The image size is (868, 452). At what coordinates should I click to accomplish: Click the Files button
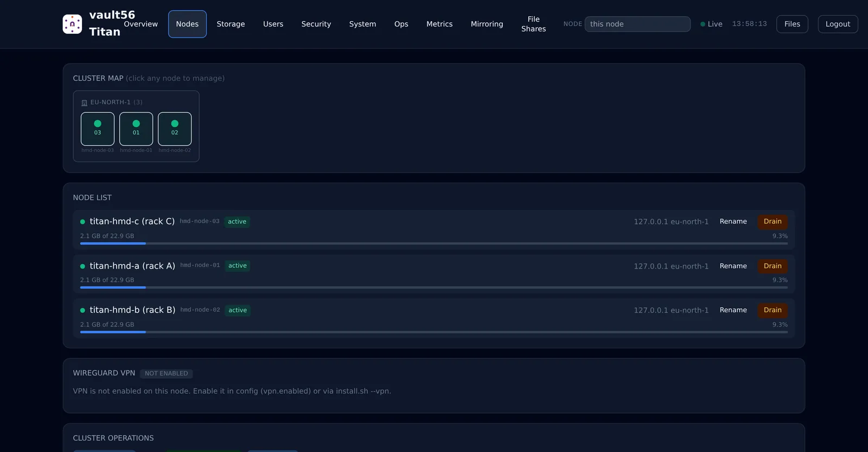pos(792,24)
